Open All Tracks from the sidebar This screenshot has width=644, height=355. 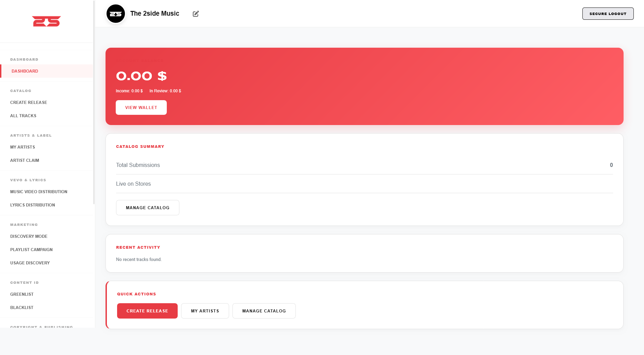click(23, 115)
